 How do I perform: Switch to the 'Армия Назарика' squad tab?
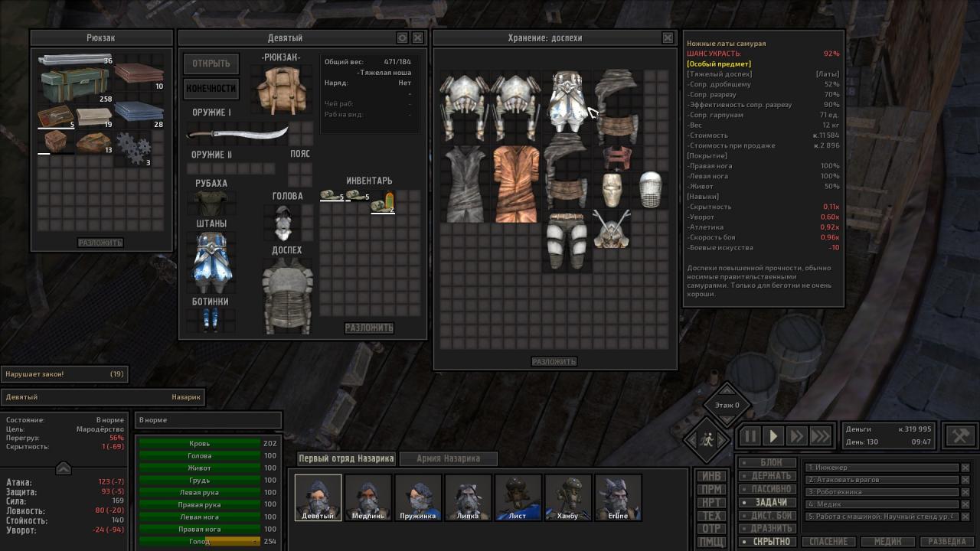click(449, 458)
